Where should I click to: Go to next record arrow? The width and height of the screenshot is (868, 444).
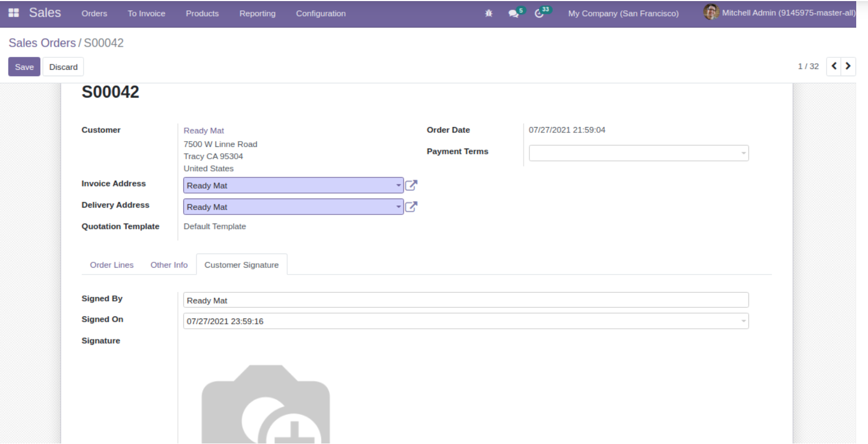click(x=848, y=66)
